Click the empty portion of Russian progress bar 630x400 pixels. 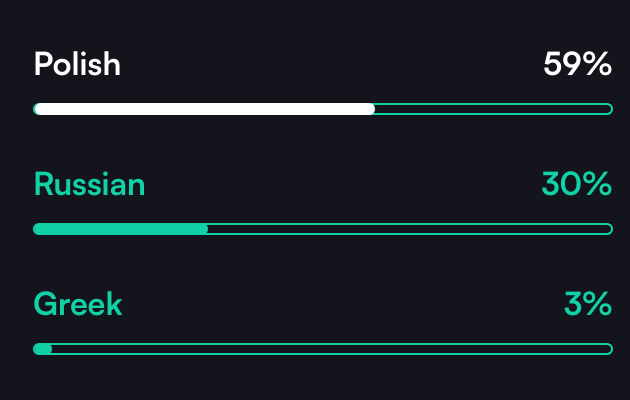click(x=410, y=229)
